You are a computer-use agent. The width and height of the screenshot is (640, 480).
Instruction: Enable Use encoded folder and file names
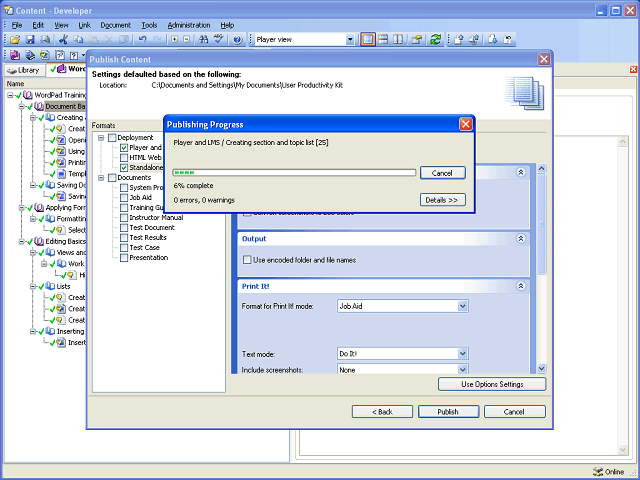point(247,260)
